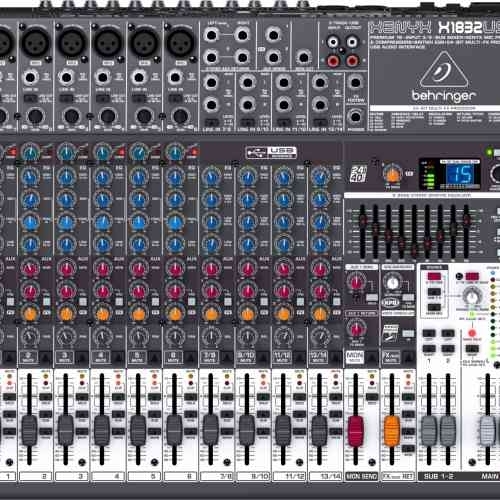Click the upper Line In 13/14 jack
This screenshot has height=500, width=500.
(x=320, y=82)
